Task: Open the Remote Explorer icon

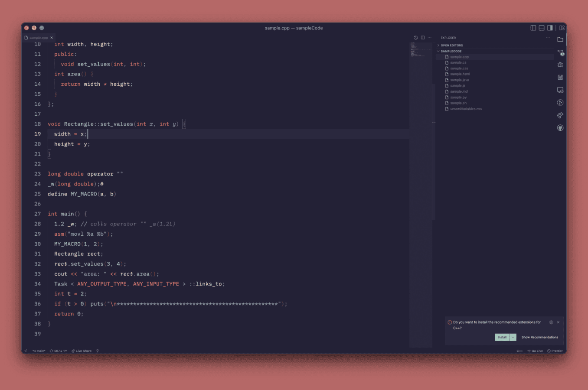Action: point(560,90)
